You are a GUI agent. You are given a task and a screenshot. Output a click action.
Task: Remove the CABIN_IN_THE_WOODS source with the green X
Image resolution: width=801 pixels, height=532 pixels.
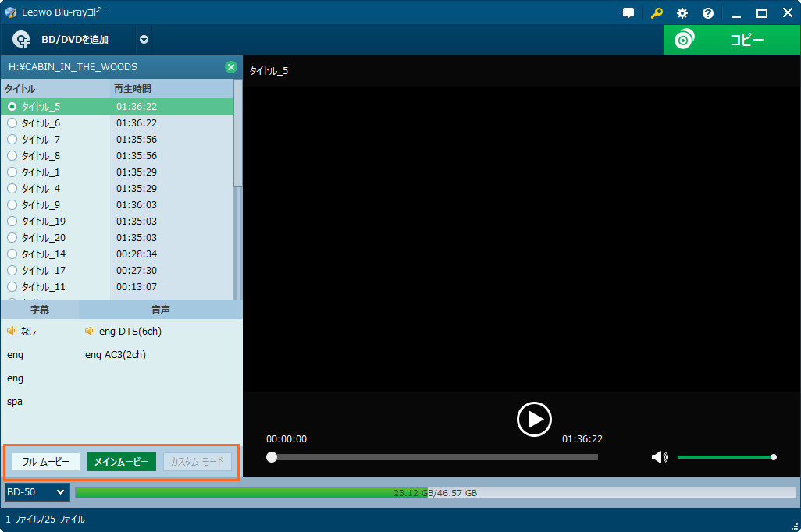point(231,67)
